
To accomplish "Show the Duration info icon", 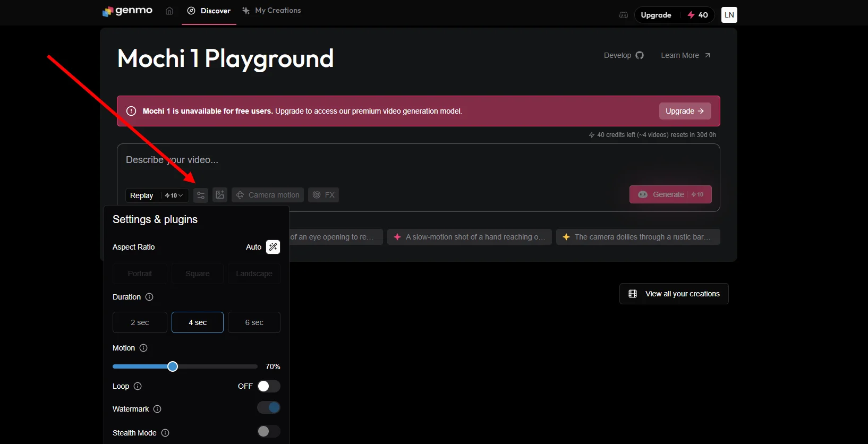I will (149, 297).
